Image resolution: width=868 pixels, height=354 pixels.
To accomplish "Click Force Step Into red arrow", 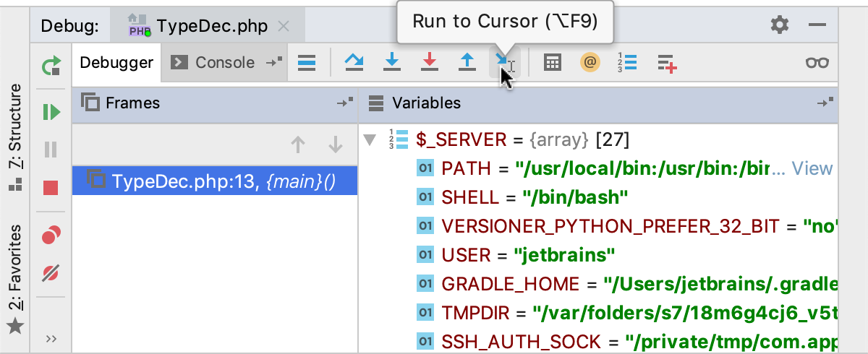I will coord(430,63).
